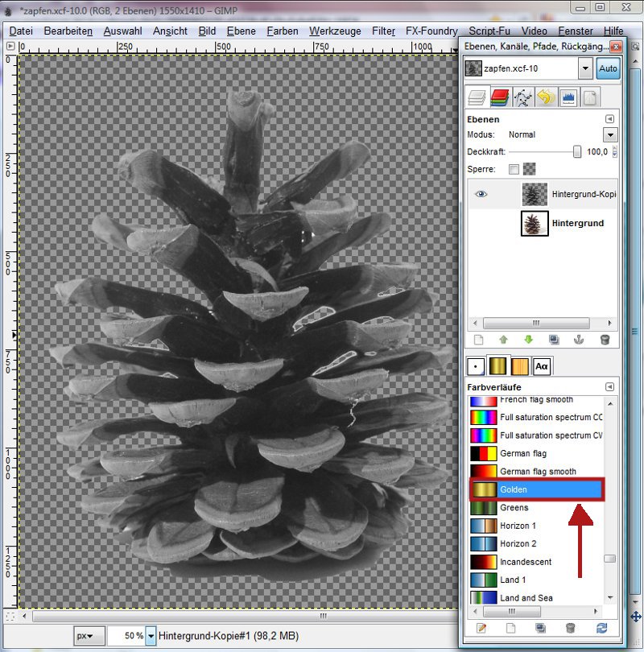The width and height of the screenshot is (644, 652).
Task: Delete the layer using the trash icon
Action: (x=605, y=340)
